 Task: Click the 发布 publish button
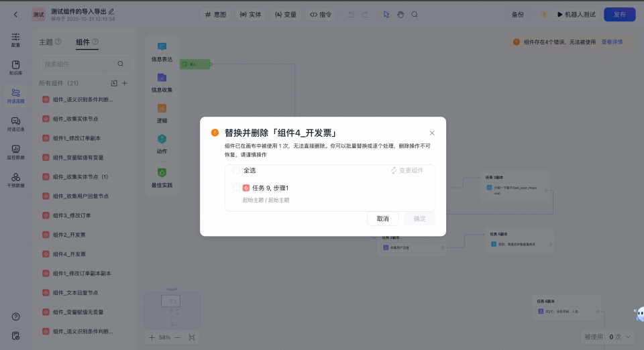click(619, 14)
